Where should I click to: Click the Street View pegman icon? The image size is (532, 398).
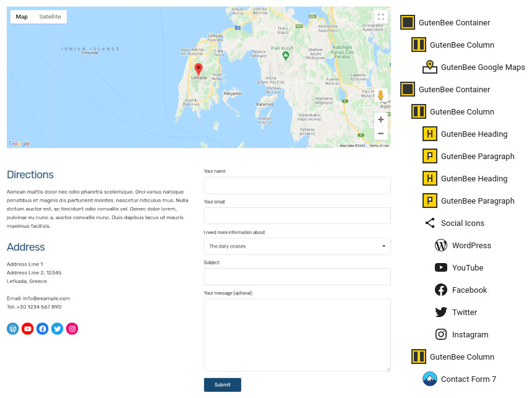[x=380, y=95]
